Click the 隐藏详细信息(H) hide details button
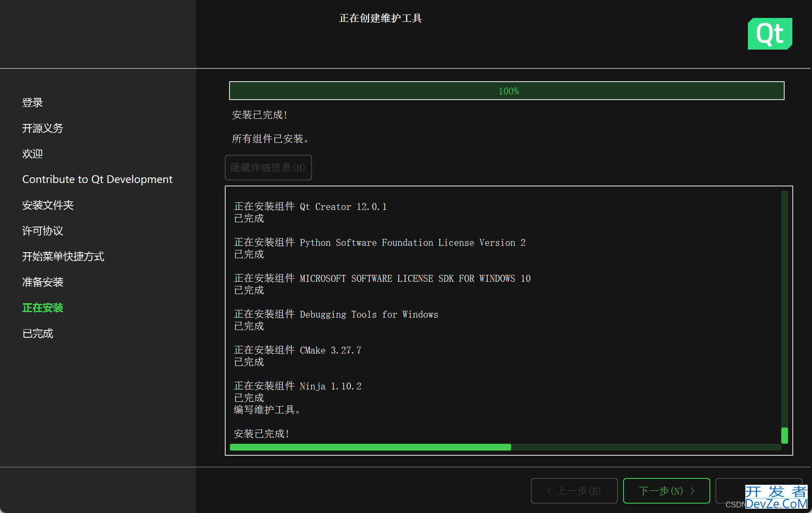812x513 pixels. coord(268,168)
